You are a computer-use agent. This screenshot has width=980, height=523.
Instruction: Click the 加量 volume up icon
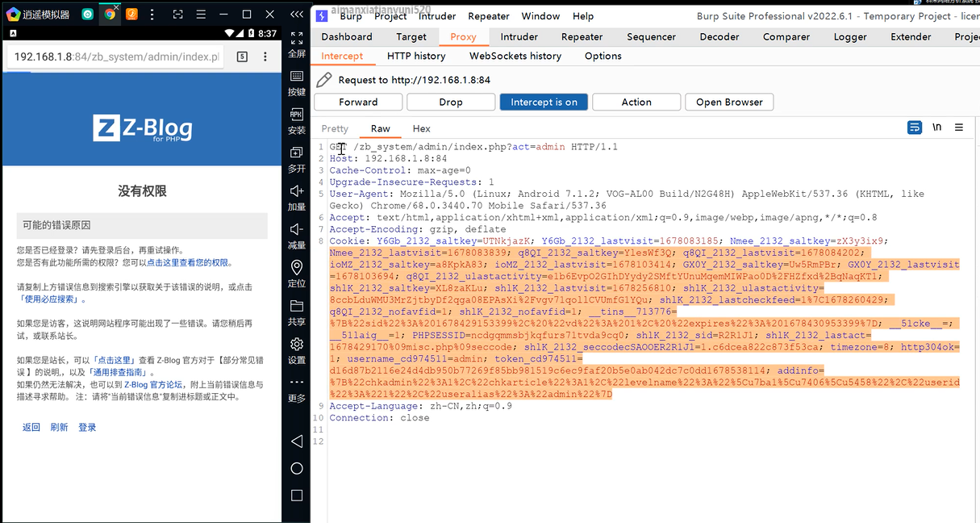tap(297, 198)
